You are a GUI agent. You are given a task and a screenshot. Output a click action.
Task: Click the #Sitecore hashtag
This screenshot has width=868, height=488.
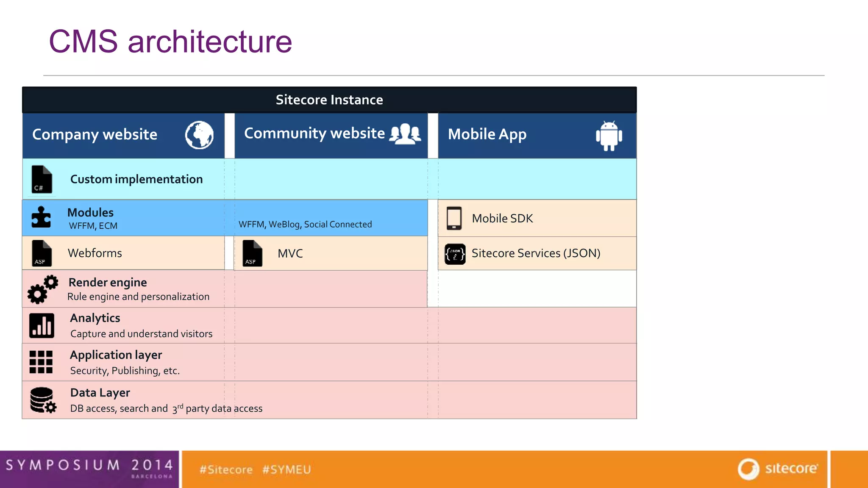pyautogui.click(x=226, y=470)
